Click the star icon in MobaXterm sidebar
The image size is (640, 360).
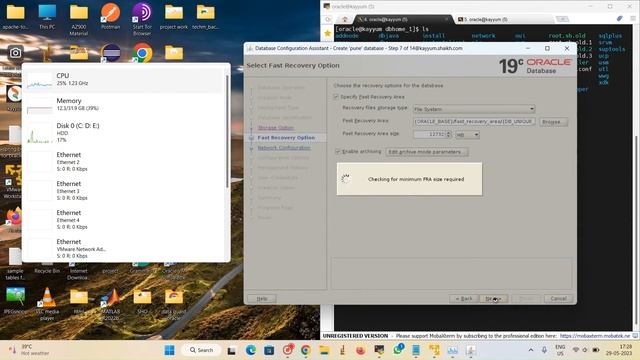(327, 33)
